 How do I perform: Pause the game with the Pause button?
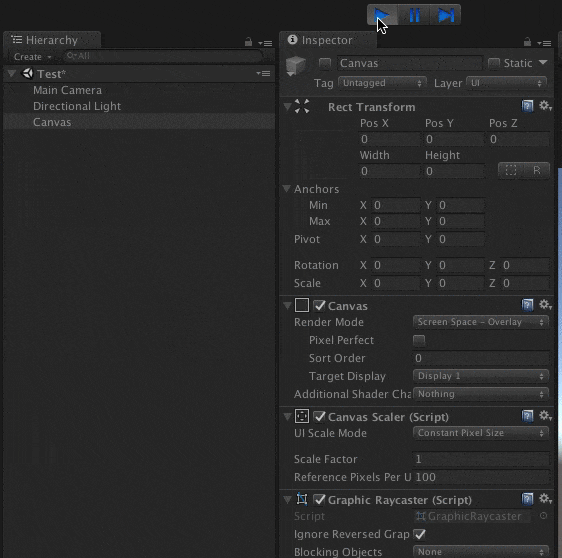tap(414, 15)
